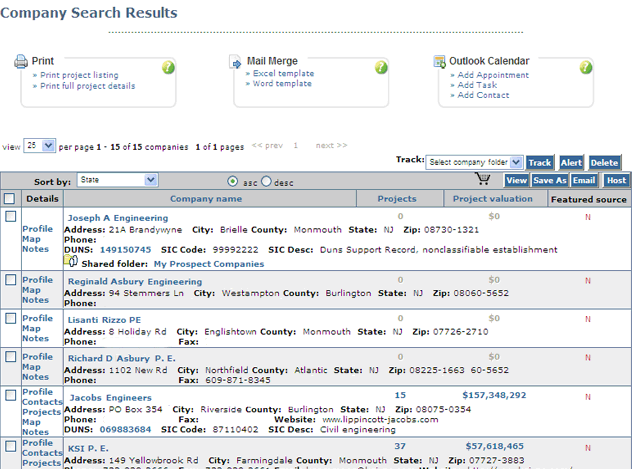Choose the Word template link
The height and width of the screenshot is (469, 637).
282,84
